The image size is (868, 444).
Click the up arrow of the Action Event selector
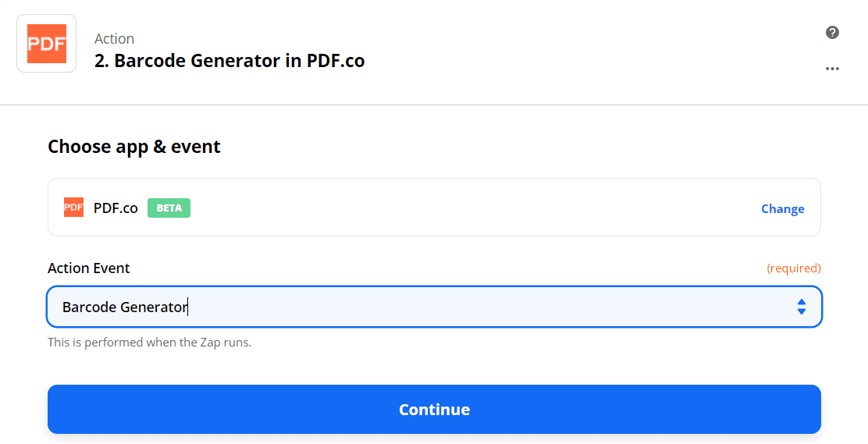[801, 302]
